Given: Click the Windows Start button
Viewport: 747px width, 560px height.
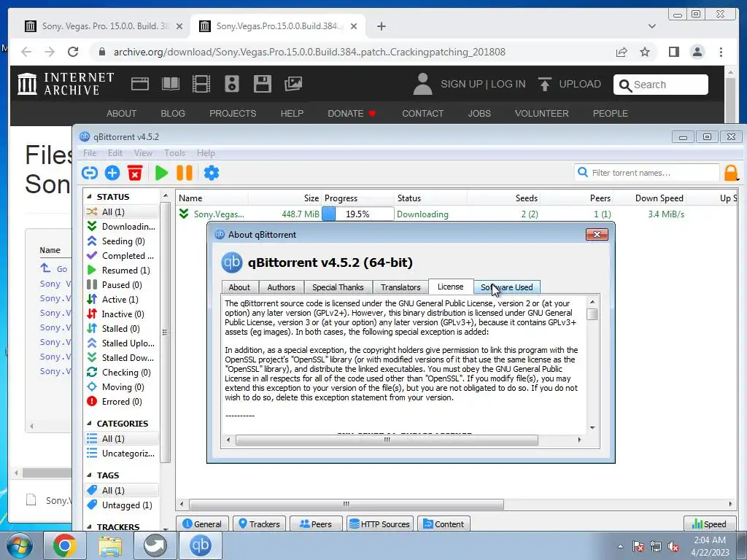Looking at the screenshot, I should 20,545.
